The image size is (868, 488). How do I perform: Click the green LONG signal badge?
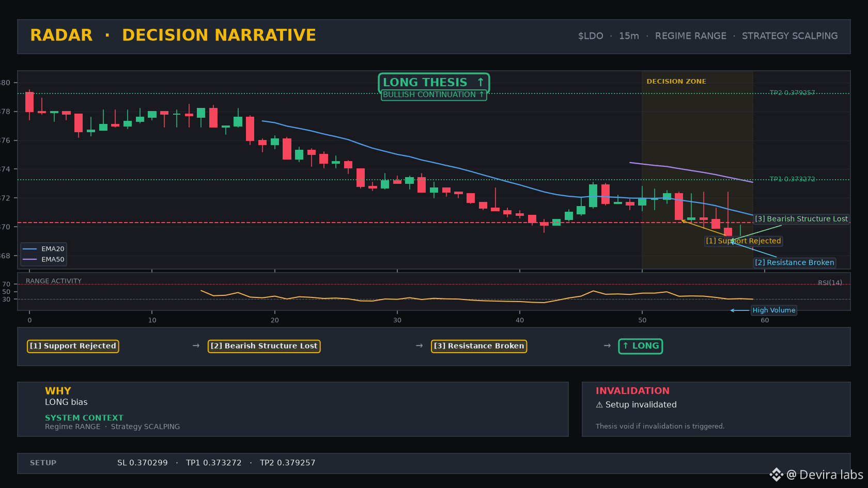(641, 346)
